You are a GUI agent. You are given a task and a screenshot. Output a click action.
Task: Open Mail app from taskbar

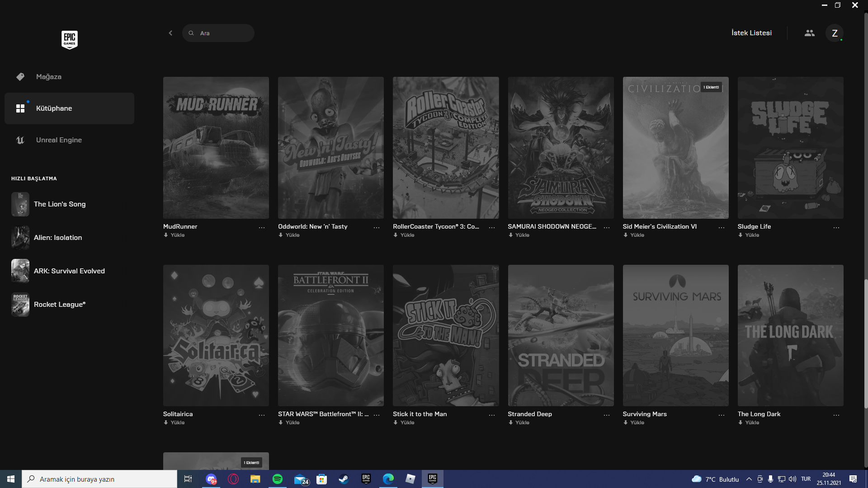click(x=301, y=479)
